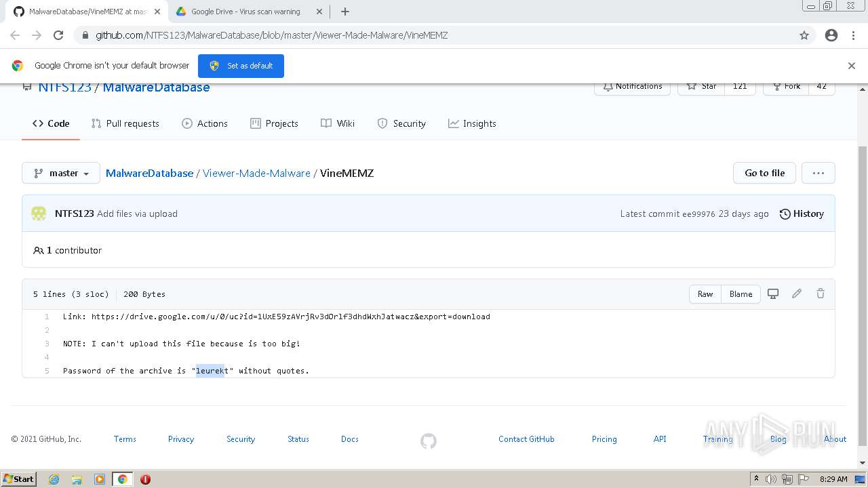
Task: Click the Set as default button
Action: click(241, 66)
